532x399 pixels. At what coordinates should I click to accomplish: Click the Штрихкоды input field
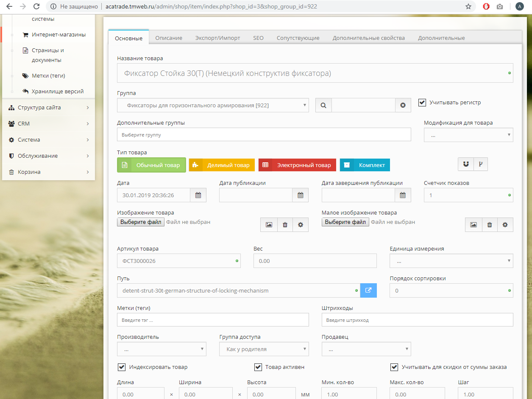coord(418,320)
